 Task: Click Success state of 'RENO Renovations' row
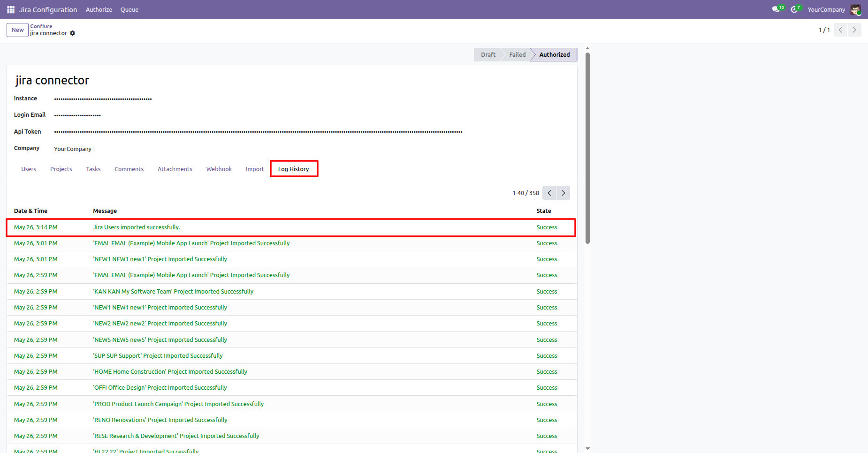[x=547, y=420]
